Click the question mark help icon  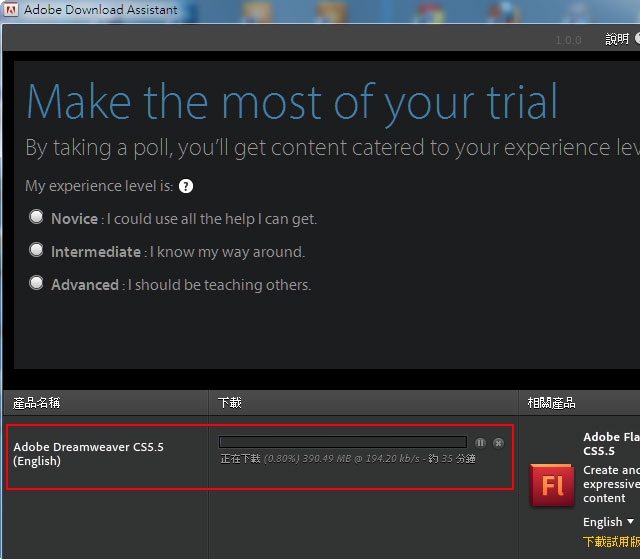[186, 186]
